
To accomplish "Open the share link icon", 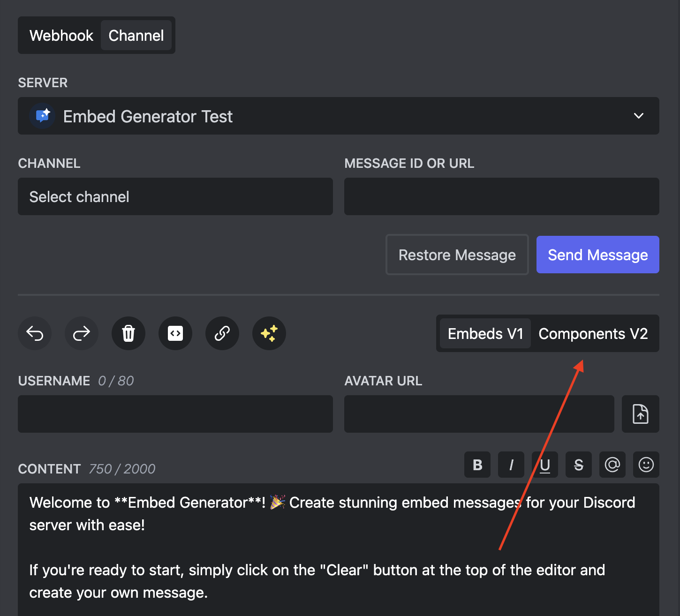I will coord(222,333).
